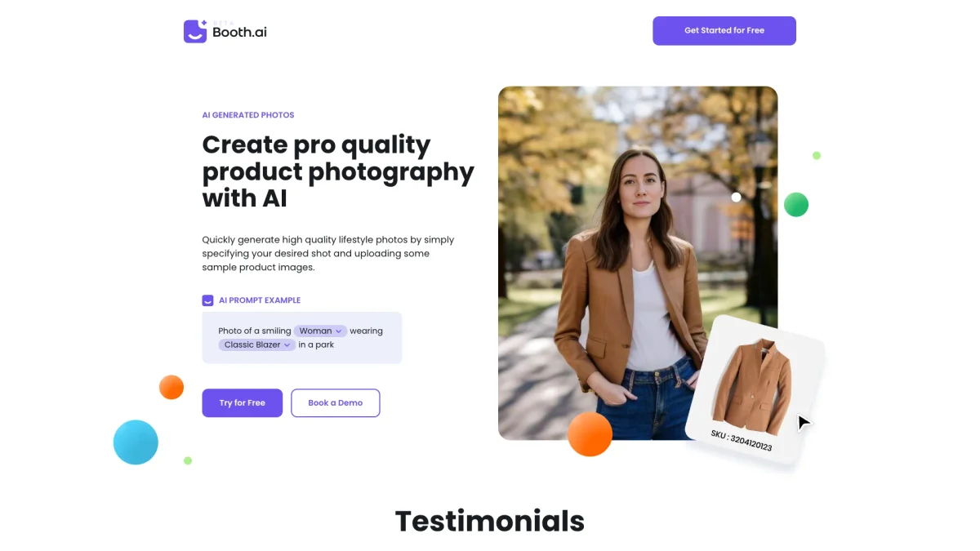
Task: Click the orange sphere below the woman photo
Action: pyautogui.click(x=590, y=433)
